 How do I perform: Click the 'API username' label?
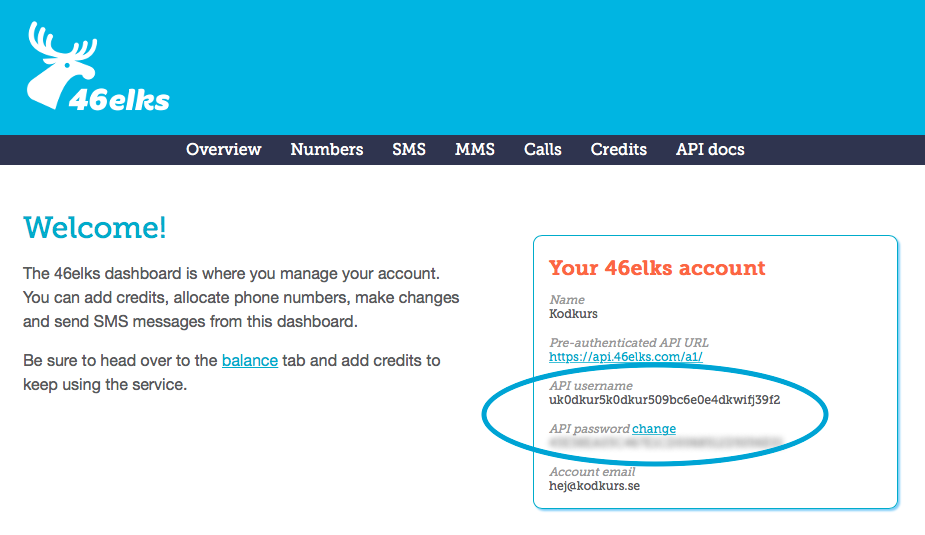tap(591, 386)
